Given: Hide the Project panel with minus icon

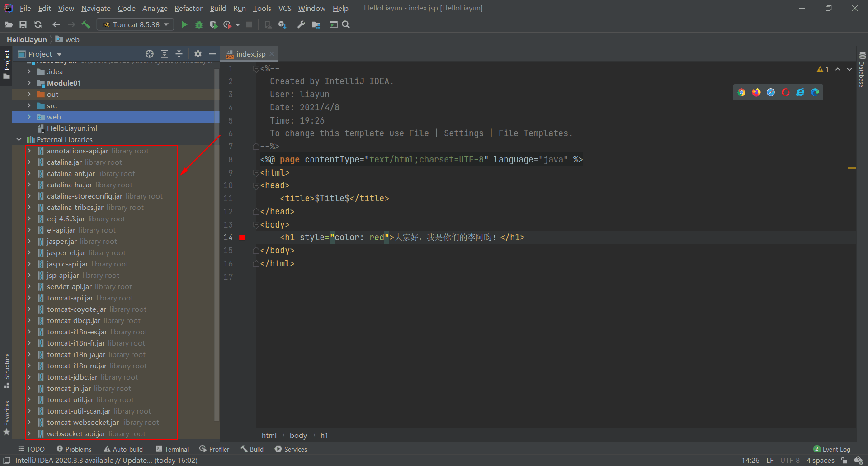Looking at the screenshot, I should pos(212,54).
